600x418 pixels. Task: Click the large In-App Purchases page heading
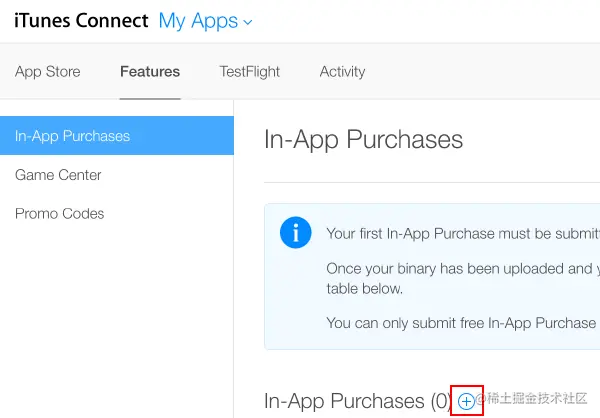tap(364, 139)
